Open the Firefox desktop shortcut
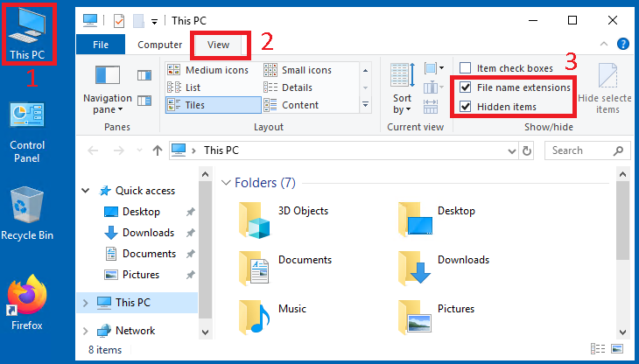Viewport: 639px width, 364px height. [x=25, y=297]
